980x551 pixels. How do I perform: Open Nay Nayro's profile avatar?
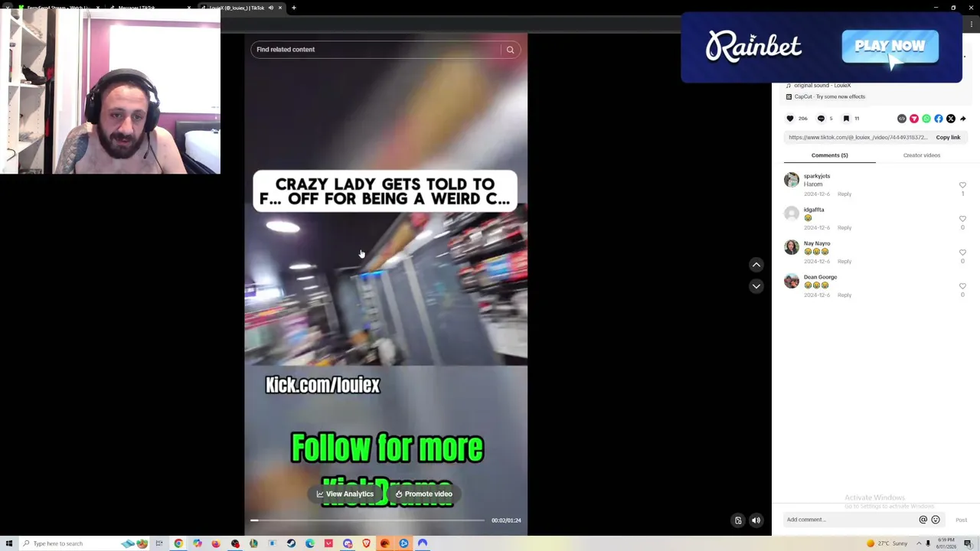pos(792,247)
